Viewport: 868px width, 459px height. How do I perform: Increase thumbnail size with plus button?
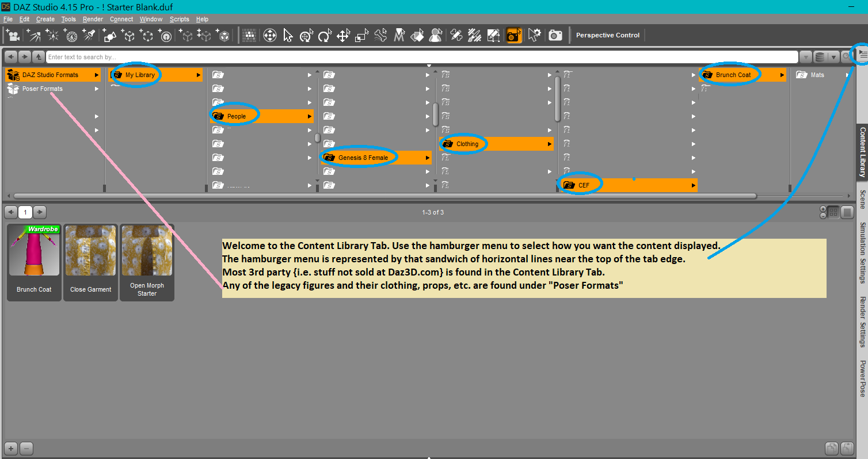pyautogui.click(x=823, y=209)
